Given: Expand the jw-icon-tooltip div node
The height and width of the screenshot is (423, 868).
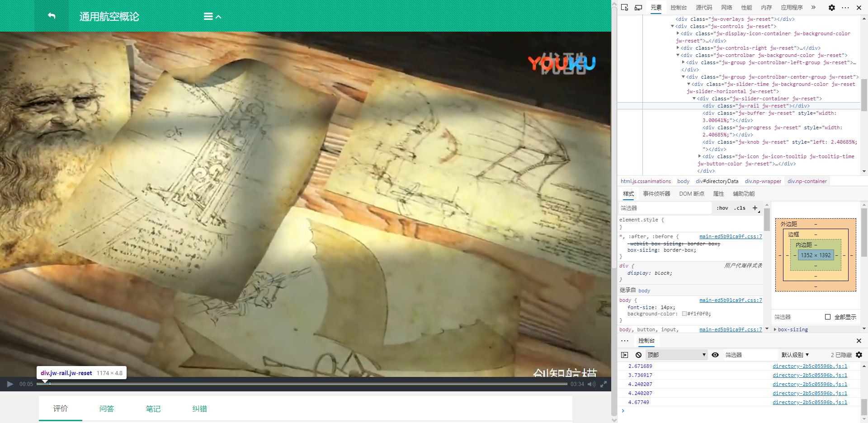Looking at the screenshot, I should [x=699, y=156].
